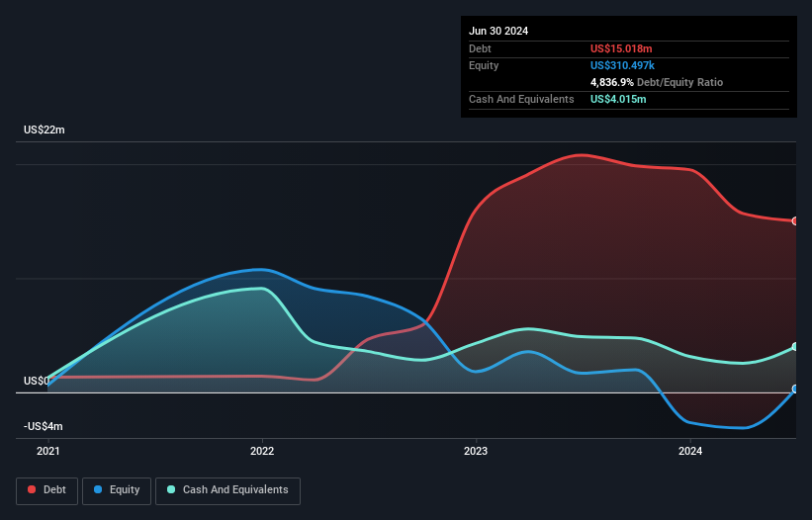The height and width of the screenshot is (520, 812).
Task: Click the 4,836.9% Debt/Equity Ratio text
Action: 657,82
